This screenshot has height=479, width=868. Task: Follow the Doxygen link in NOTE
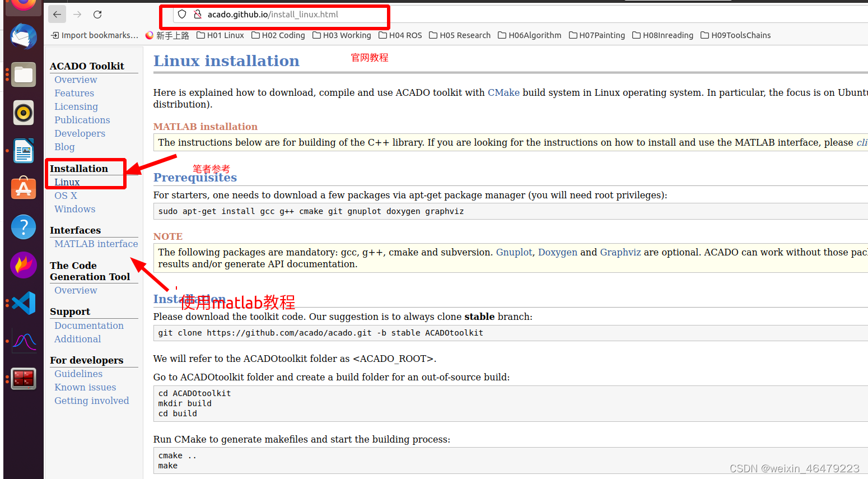(558, 252)
